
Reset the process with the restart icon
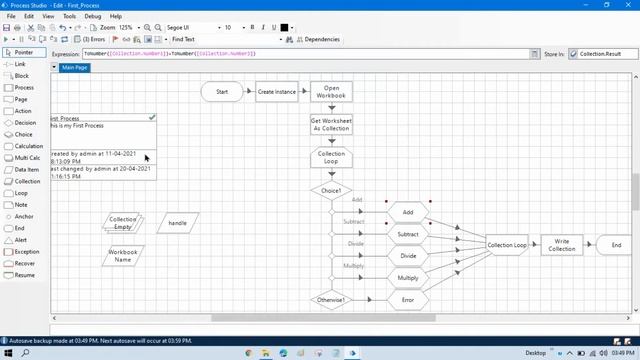64,40
